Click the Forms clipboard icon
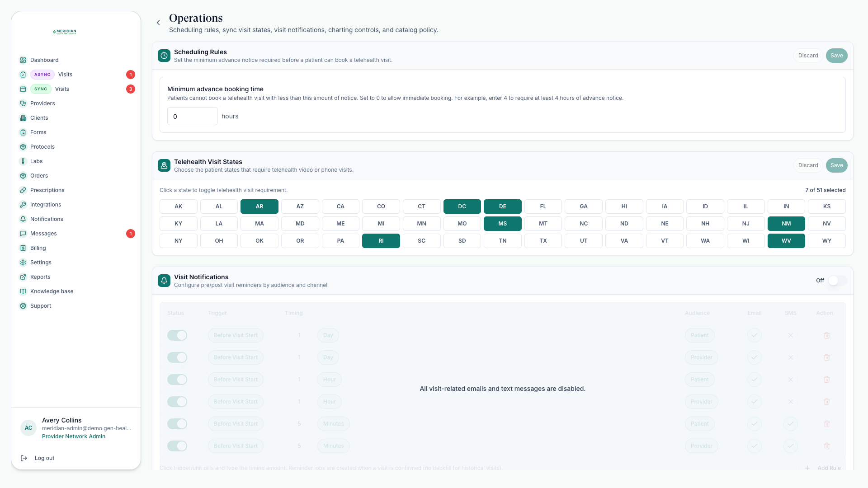 point(23,132)
